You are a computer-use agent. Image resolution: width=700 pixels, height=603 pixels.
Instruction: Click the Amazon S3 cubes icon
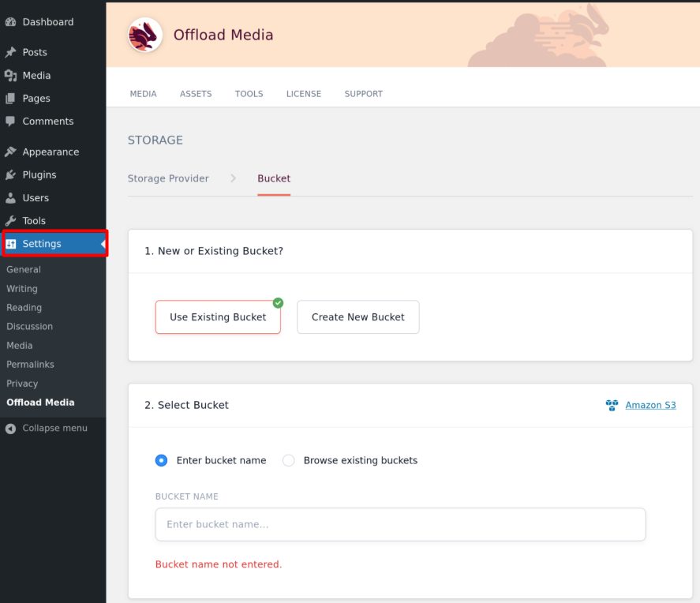(x=612, y=405)
